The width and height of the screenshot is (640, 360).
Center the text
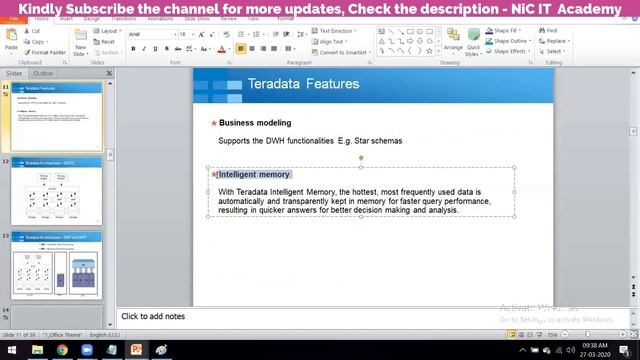click(x=252, y=49)
